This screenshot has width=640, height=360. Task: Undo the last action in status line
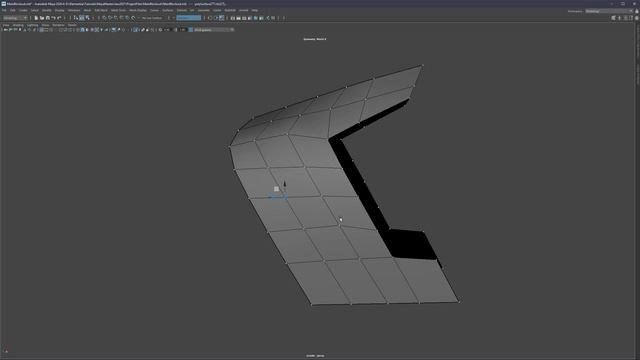(x=53, y=18)
